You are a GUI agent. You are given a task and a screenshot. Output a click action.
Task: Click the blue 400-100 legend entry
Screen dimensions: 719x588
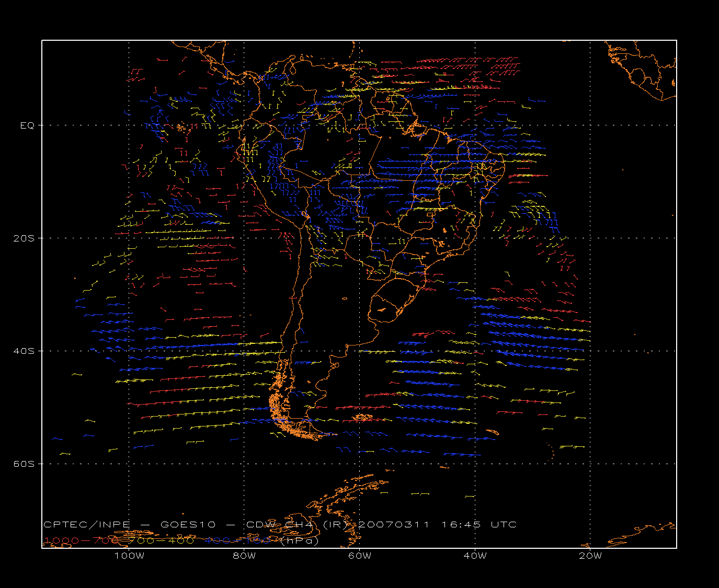pos(238,540)
